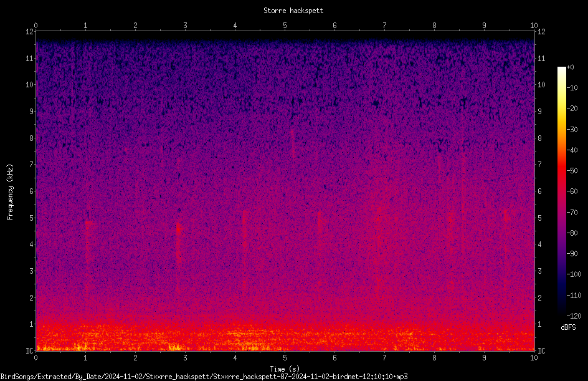588x381 pixels.
Task: Click the -50 value on color scale
Action: [x=572, y=170]
